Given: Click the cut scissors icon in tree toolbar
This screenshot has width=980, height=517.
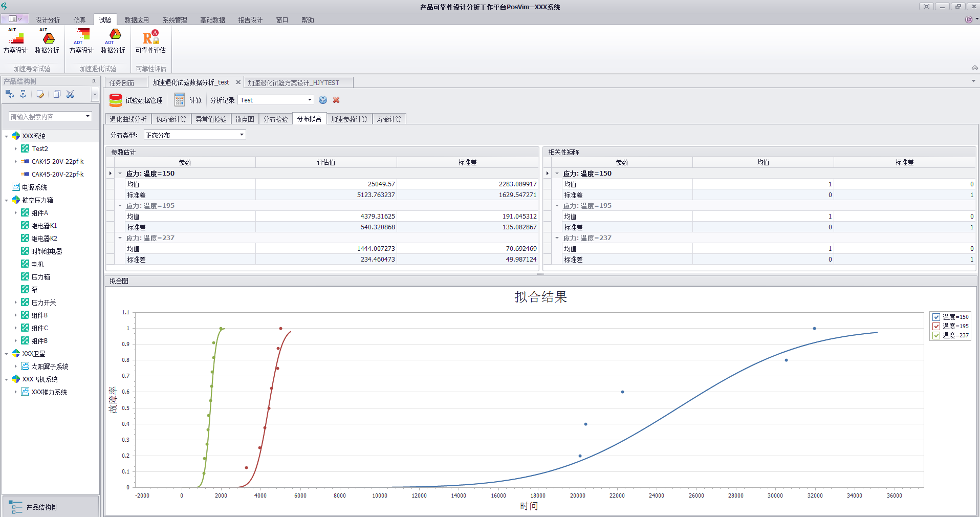Looking at the screenshot, I should (70, 94).
